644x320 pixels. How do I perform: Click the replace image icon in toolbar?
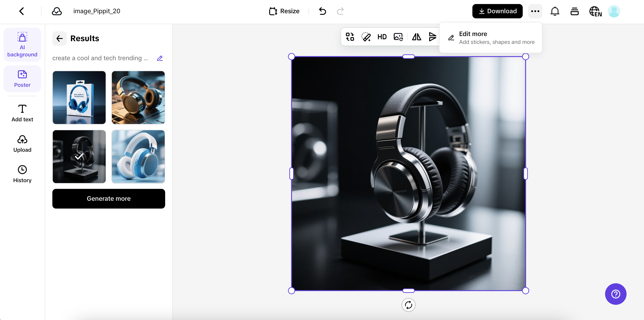click(398, 37)
